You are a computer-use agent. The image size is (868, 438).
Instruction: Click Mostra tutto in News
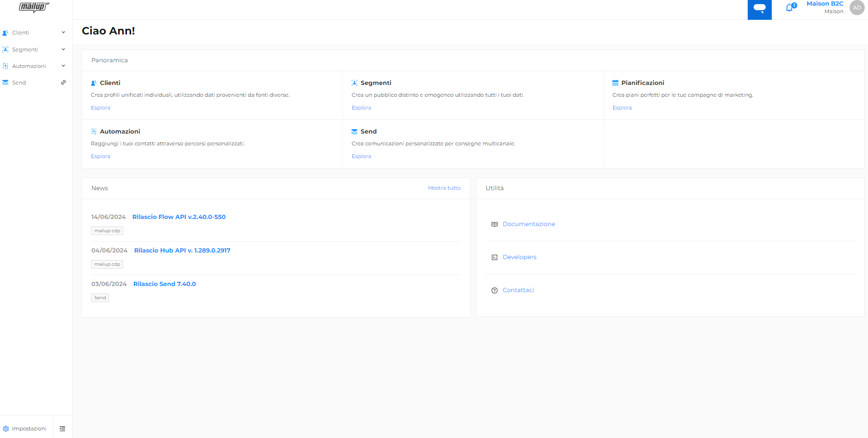click(444, 188)
